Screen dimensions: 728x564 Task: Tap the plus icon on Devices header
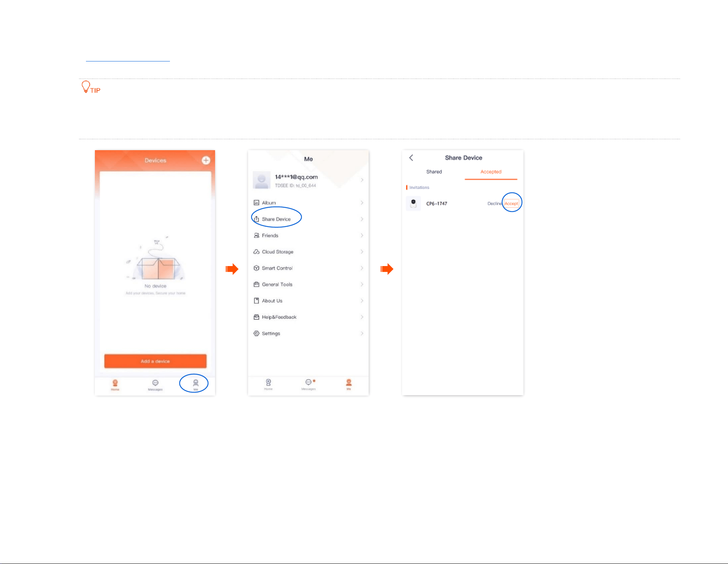[206, 160]
